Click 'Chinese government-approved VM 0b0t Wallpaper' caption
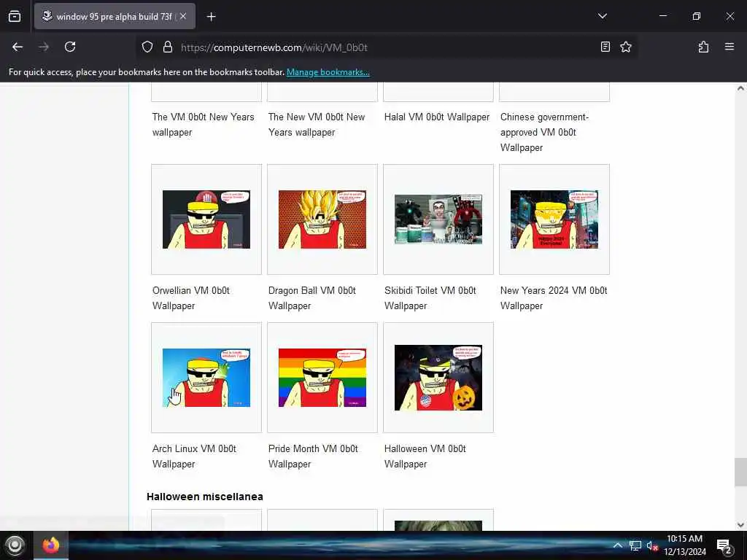 click(x=544, y=132)
